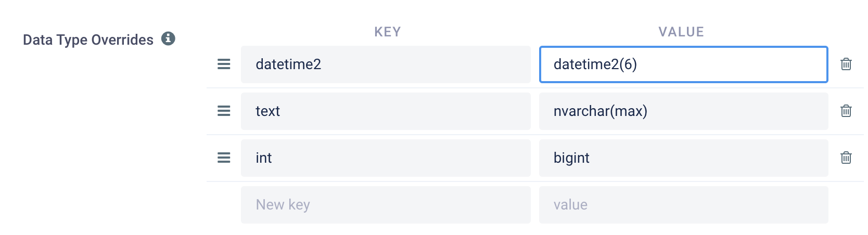This screenshot has width=868, height=235.
Task: Click the Data Type Overrides label
Action: pyautogui.click(x=88, y=40)
